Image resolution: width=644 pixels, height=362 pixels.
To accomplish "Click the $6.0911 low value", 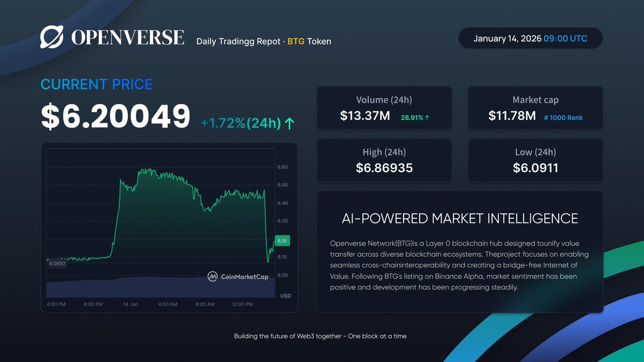I will 536,168.
